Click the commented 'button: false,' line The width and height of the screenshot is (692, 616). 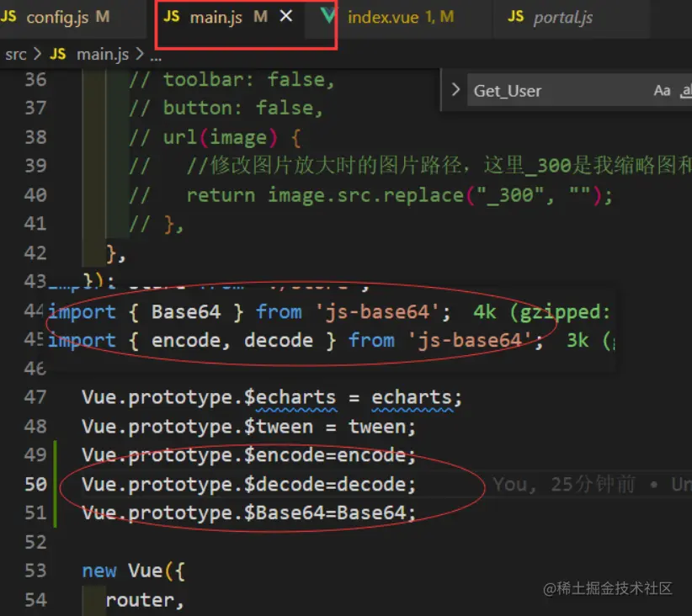point(226,109)
